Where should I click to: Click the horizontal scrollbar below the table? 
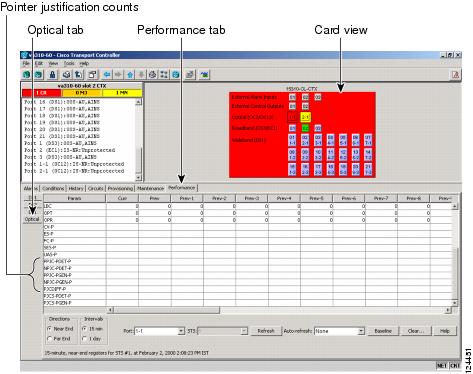click(280, 310)
